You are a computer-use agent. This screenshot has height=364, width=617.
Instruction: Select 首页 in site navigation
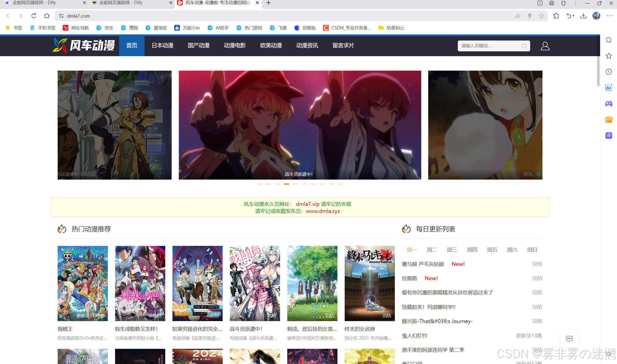click(x=132, y=46)
